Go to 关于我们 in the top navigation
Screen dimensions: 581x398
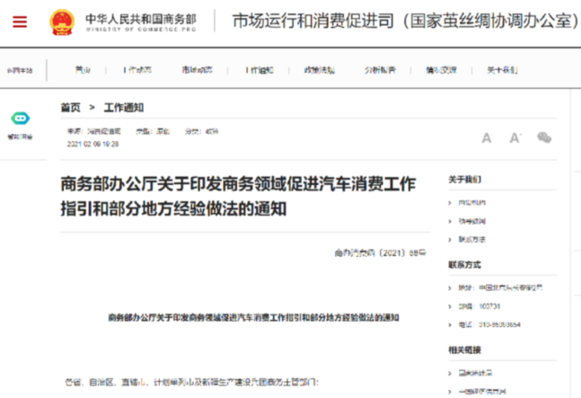pos(502,70)
